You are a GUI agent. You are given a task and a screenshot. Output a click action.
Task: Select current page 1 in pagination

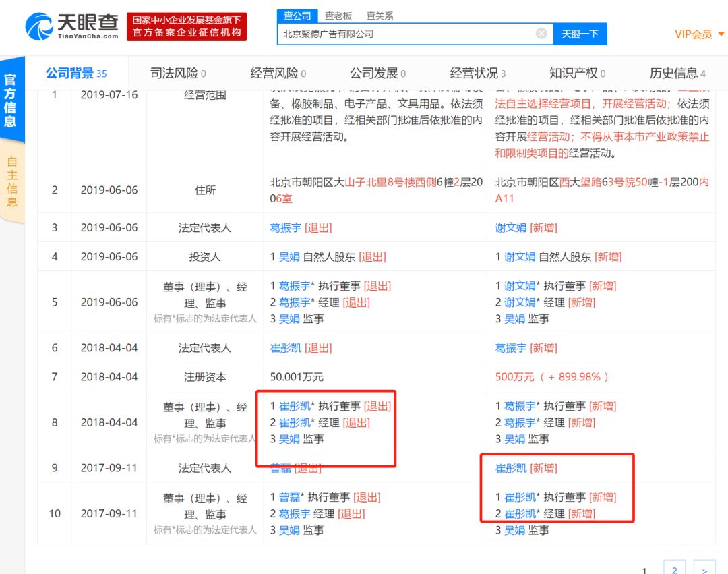click(644, 570)
